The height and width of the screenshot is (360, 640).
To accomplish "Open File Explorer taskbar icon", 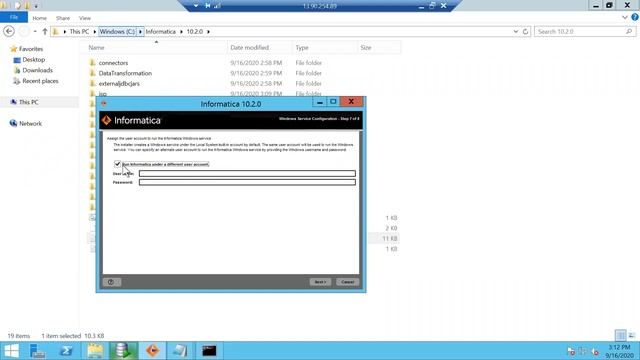I will point(95,351).
